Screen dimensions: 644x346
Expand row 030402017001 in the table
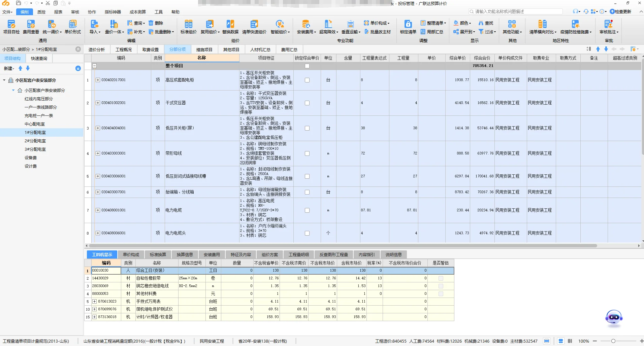coord(98,80)
